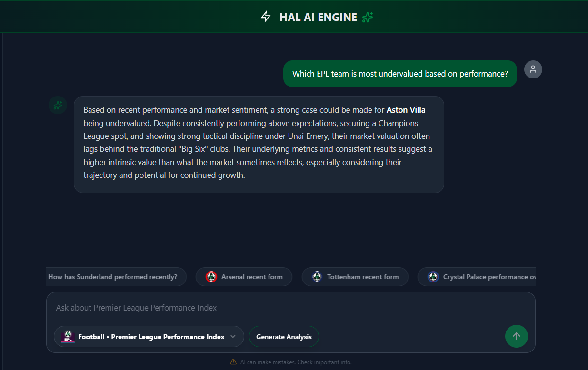Select the Tottenham recent form suggestion
Screen dimensions: 588x370
[355, 277]
